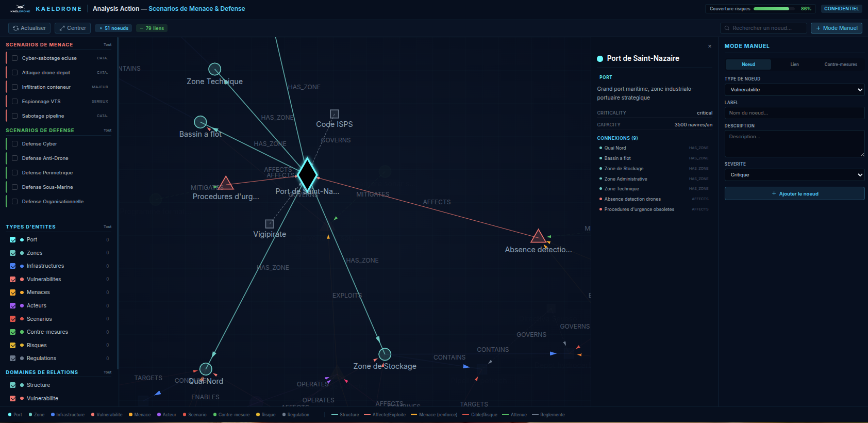Uncheck the Port entity type
868x423 pixels.
tap(13, 240)
